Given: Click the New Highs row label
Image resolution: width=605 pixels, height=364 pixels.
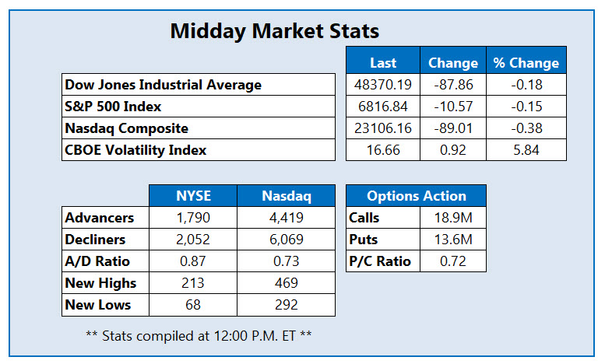Looking at the screenshot, I should (x=101, y=283).
